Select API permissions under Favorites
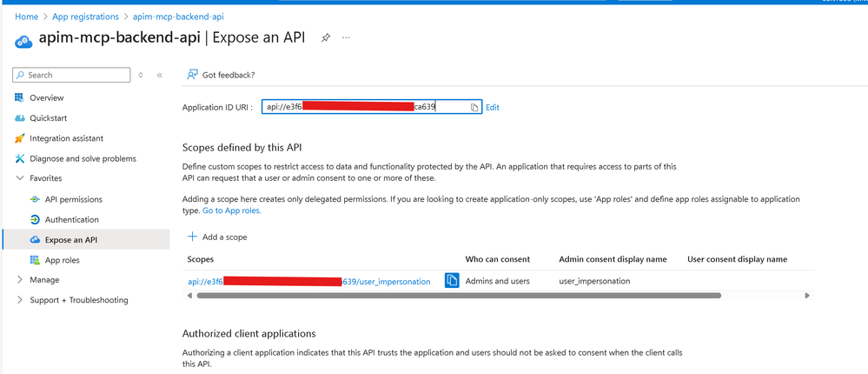The width and height of the screenshot is (868, 374). click(74, 199)
